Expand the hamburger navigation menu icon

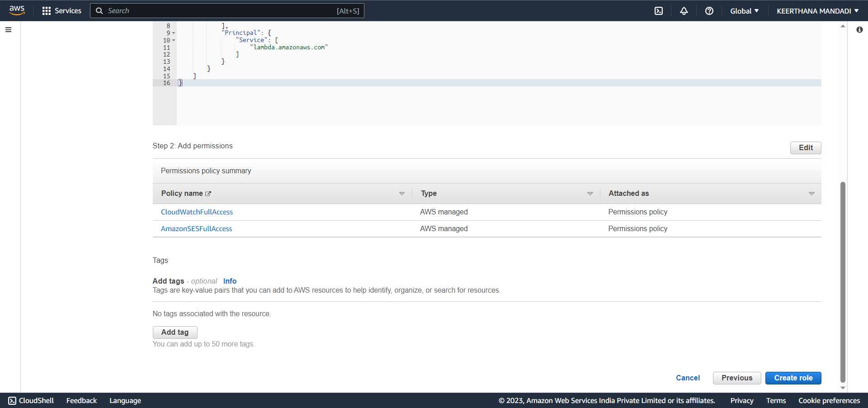(x=8, y=29)
